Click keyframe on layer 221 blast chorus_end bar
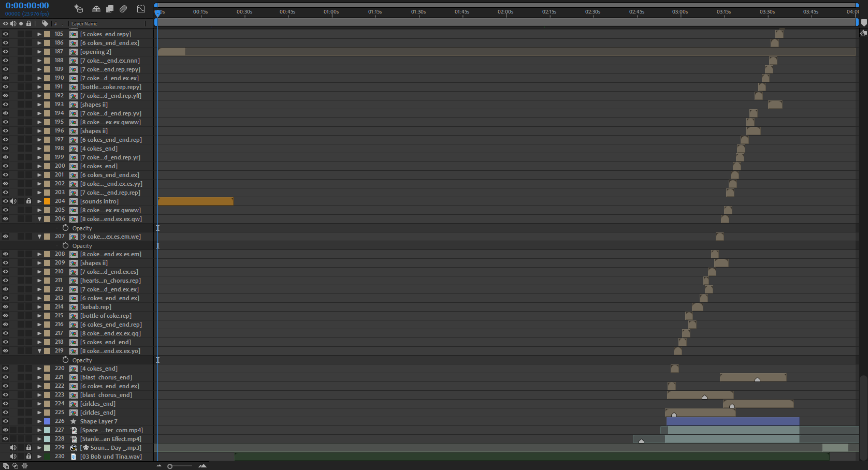The image size is (868, 470). (x=757, y=380)
